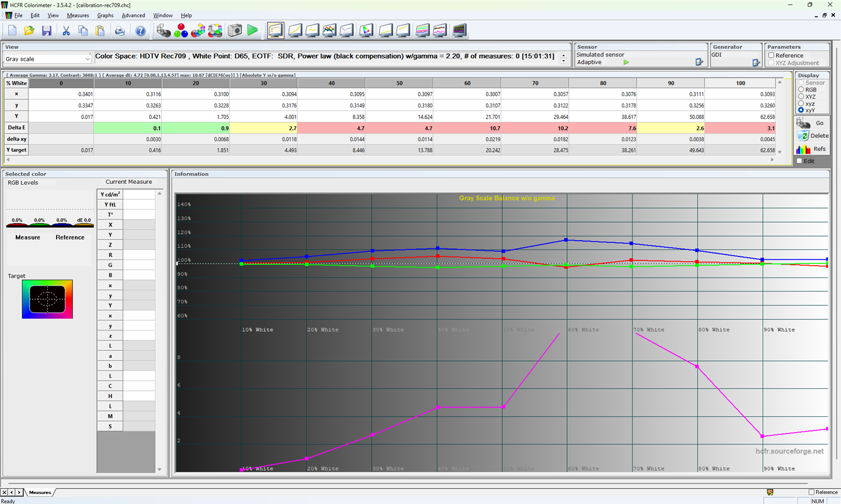
Task: Measure primaries with the red-green-blue spheres icon
Action: (x=181, y=30)
